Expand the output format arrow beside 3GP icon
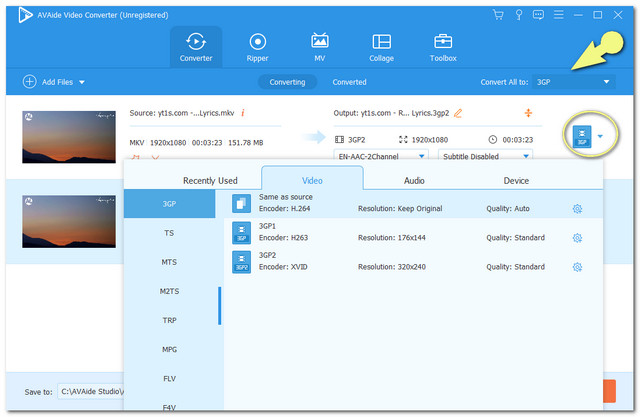This screenshot has height=417, width=640. (600, 136)
